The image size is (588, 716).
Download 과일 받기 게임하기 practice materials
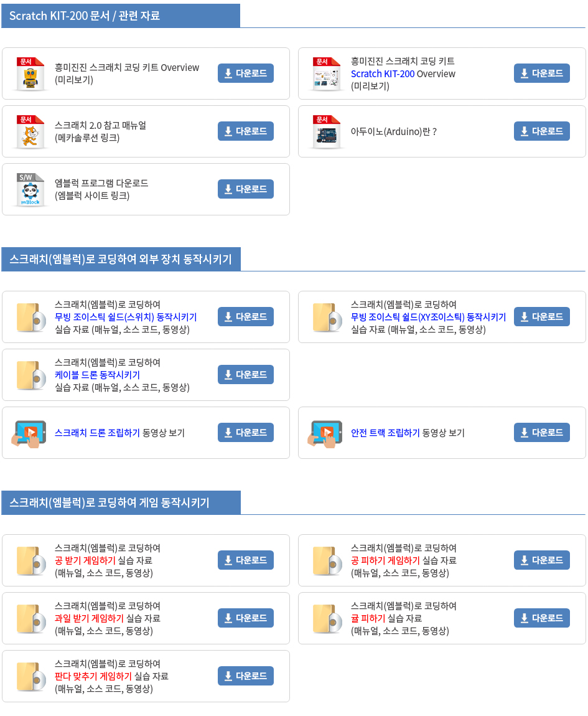pos(246,618)
